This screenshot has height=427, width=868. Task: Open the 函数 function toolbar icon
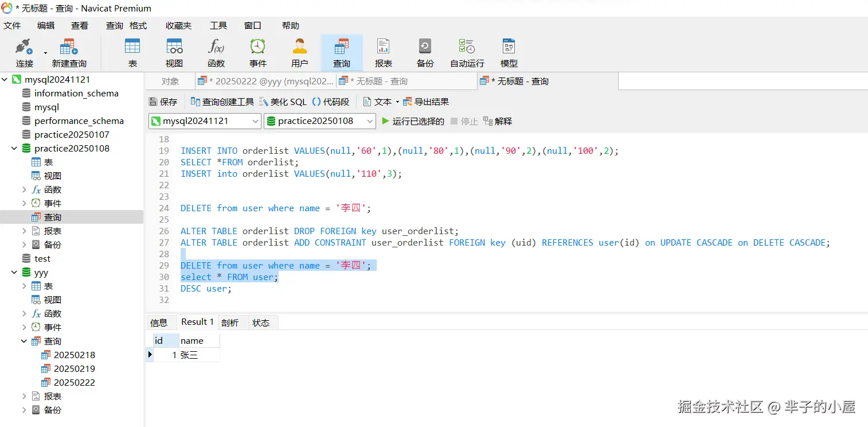(216, 53)
